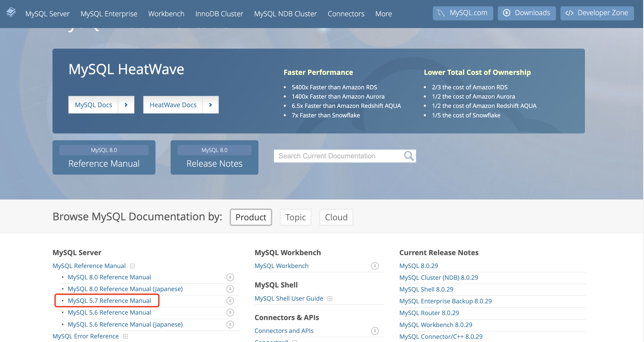Open MySQL Shell 8.0.29 release notes

pyautogui.click(x=426, y=290)
